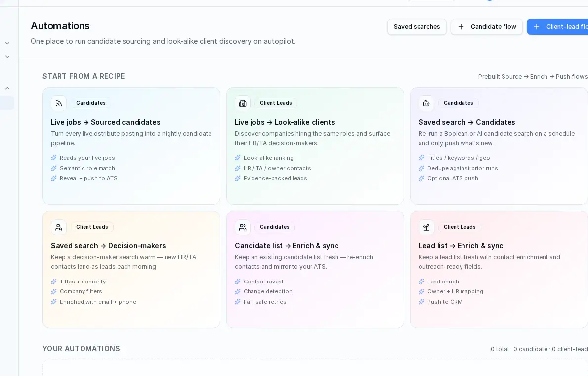Click Candidates tag on Live jobs → Sourced candidates card

tap(91, 103)
